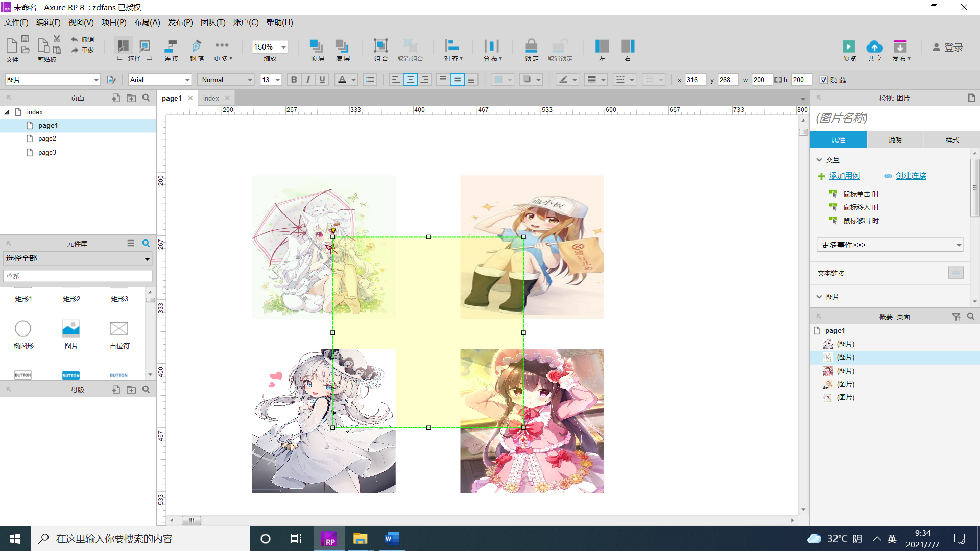
Task: Open the outline filter icon
Action: [x=956, y=317]
